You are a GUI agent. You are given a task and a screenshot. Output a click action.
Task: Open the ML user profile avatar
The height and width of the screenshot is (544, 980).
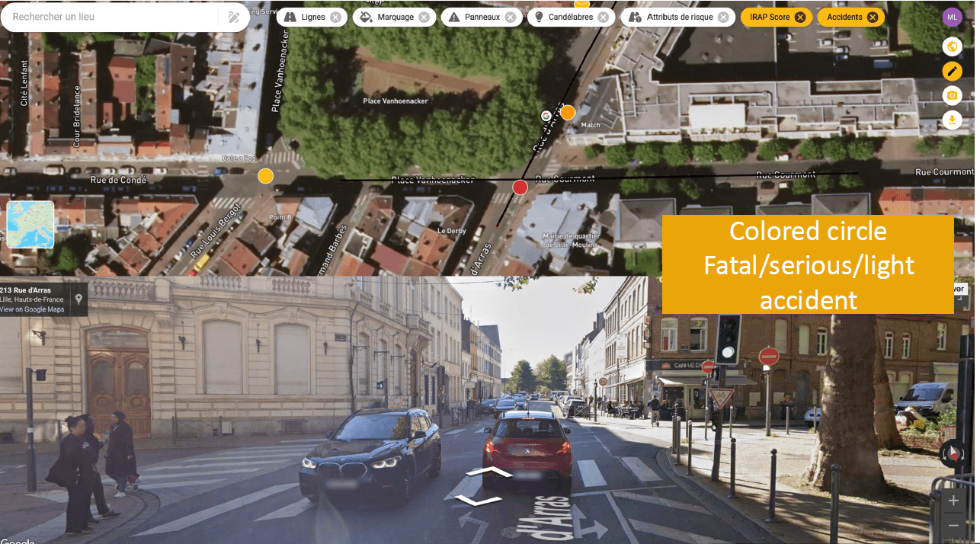tap(952, 17)
